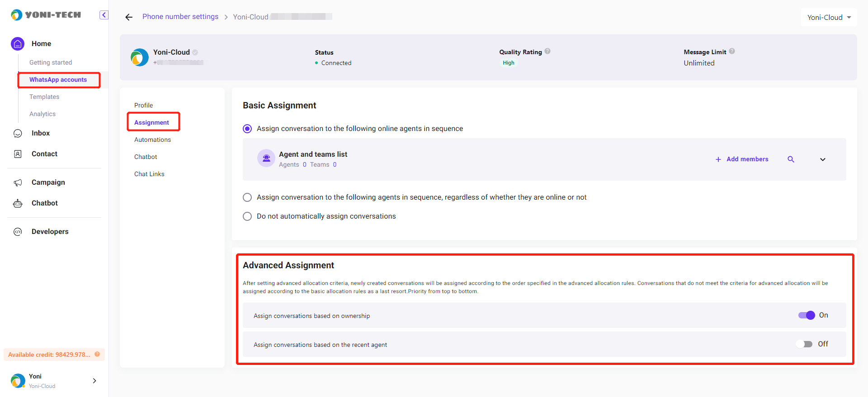Viewport: 868px width, 397px height.
Task: Click the Yoni user avatar at the bottom left
Action: (x=18, y=381)
